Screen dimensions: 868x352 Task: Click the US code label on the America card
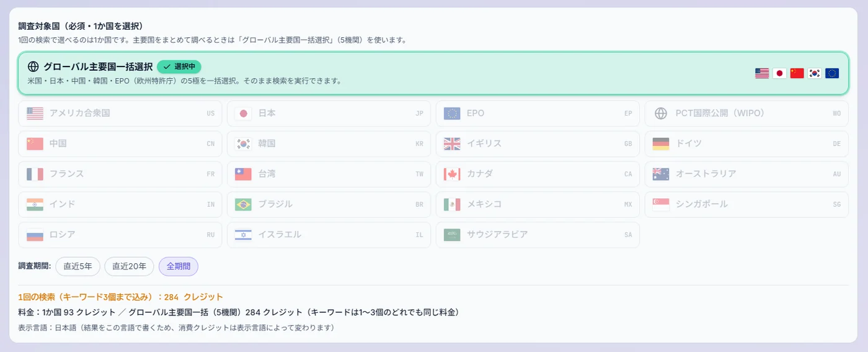pyautogui.click(x=211, y=114)
